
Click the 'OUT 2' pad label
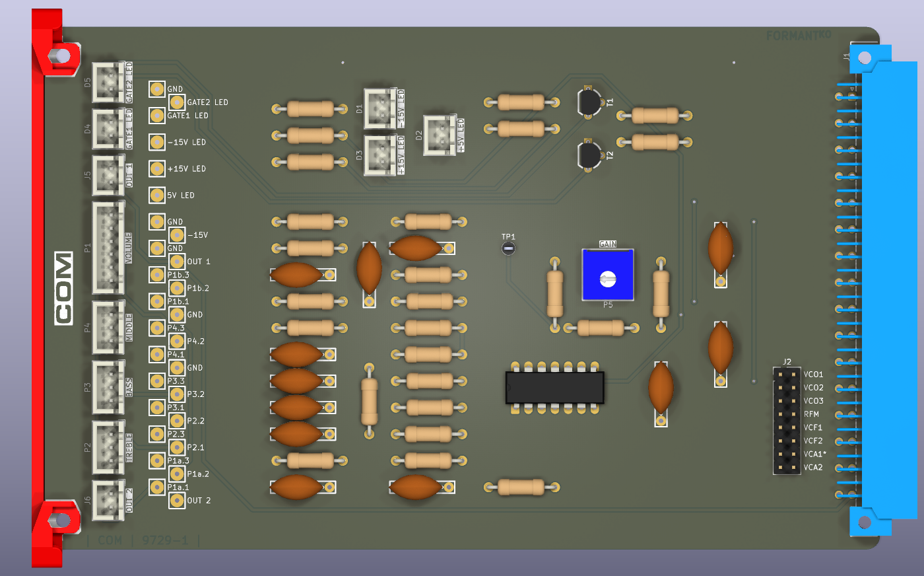pos(199,501)
